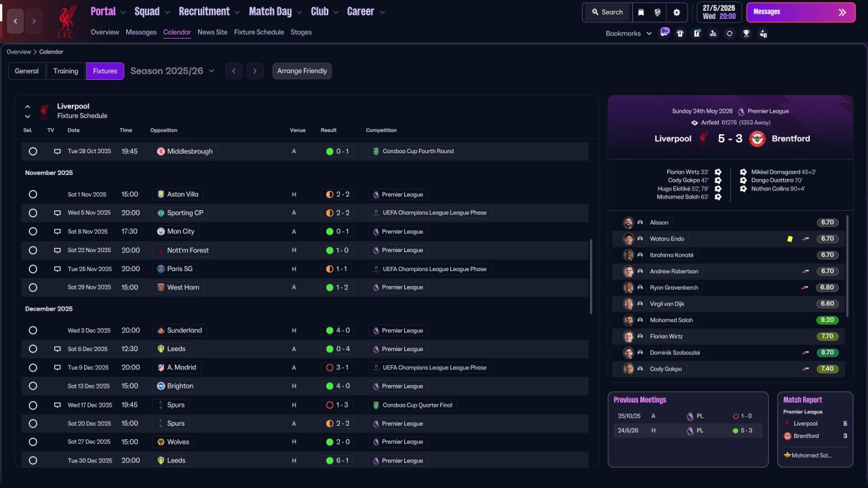868x488 pixels.
Task: Click the Arrange Friendly button
Action: pos(302,71)
